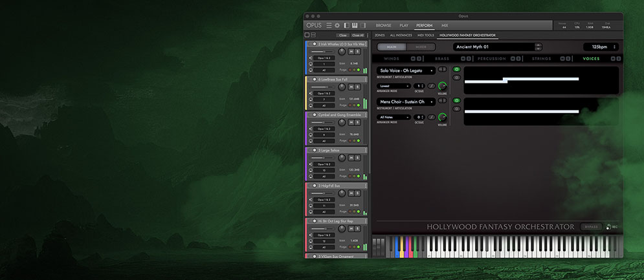Toggle the left instrument rack panel icon
644x280 pixels.
tap(347, 25)
